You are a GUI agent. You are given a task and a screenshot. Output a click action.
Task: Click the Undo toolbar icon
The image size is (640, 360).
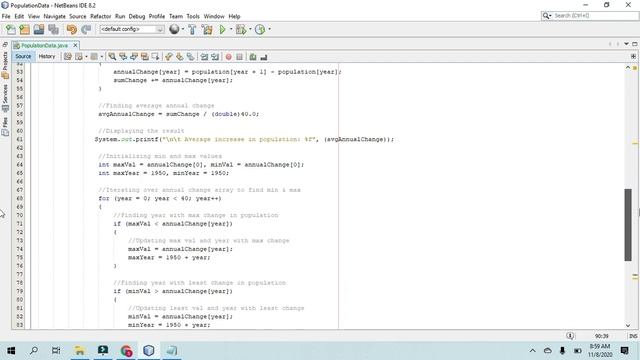(x=71, y=29)
